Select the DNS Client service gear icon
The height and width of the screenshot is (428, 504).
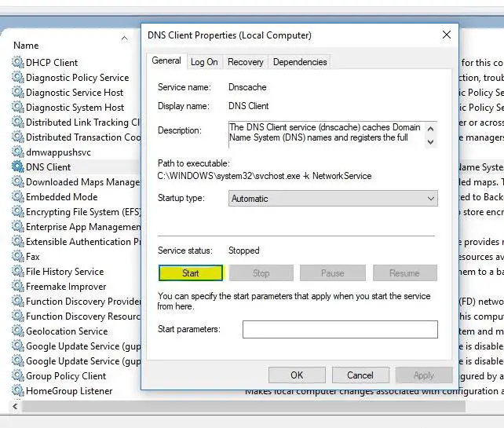tap(18, 167)
